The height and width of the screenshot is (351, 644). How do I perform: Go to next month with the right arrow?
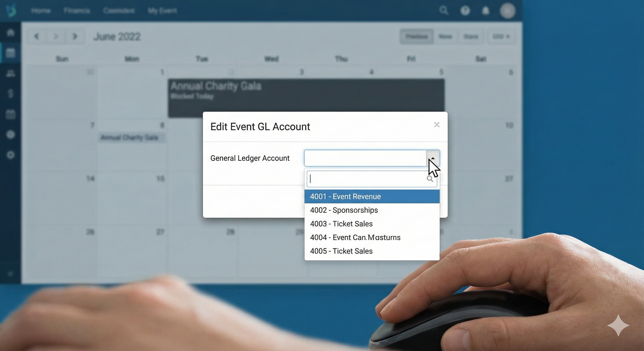[x=75, y=36]
